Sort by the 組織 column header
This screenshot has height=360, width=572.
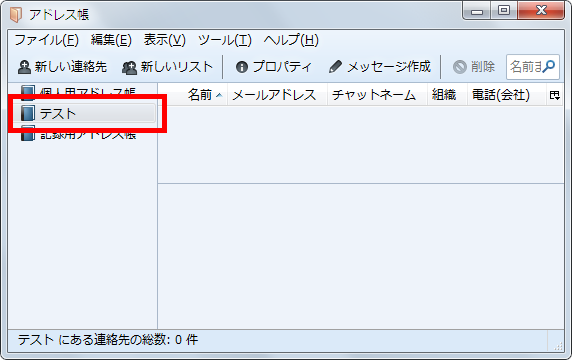point(447,95)
